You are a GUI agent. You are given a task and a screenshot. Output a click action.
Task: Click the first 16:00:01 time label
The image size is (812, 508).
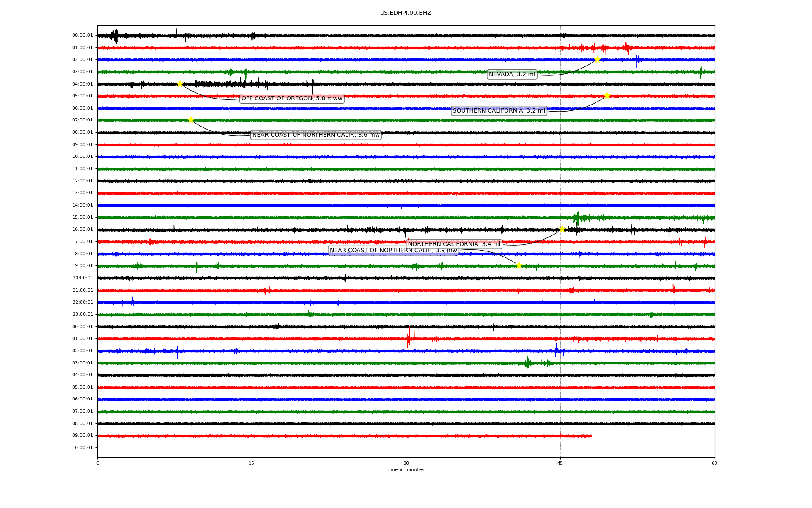click(x=82, y=229)
